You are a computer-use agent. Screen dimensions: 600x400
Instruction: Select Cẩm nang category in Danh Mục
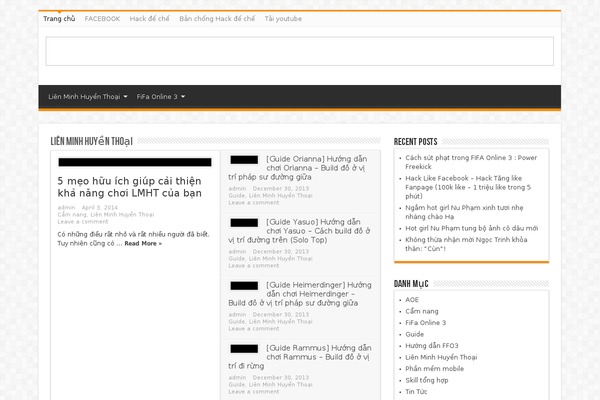click(422, 311)
